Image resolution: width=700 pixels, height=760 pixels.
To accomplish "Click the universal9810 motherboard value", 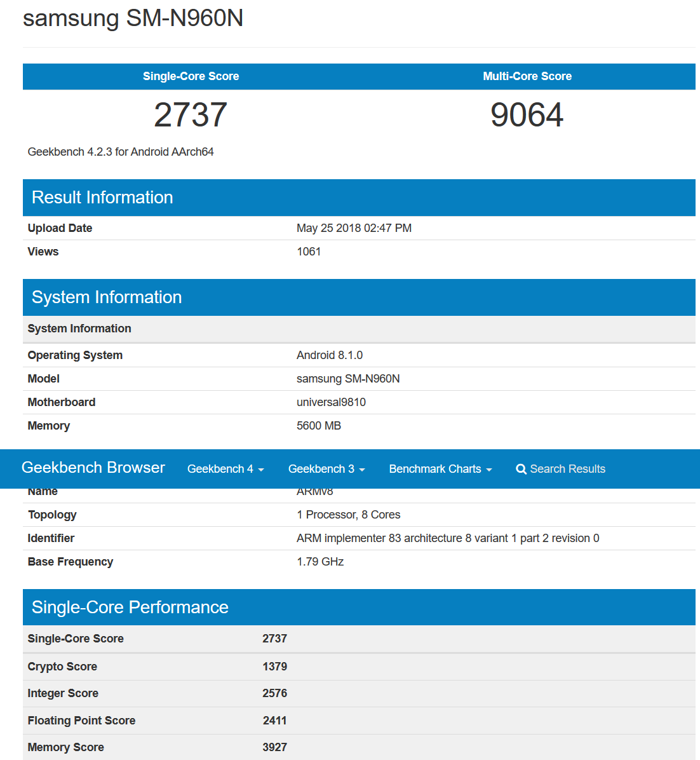I will [x=331, y=402].
